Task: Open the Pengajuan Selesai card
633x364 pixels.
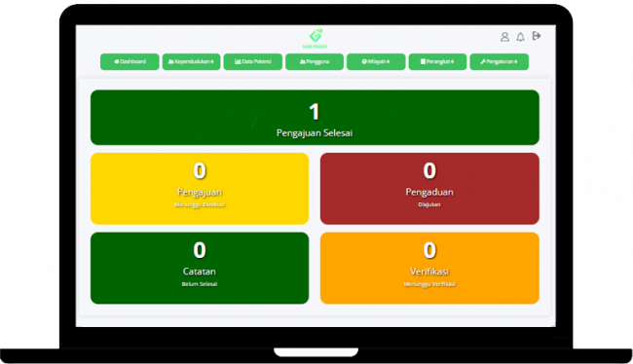Action: [315, 118]
